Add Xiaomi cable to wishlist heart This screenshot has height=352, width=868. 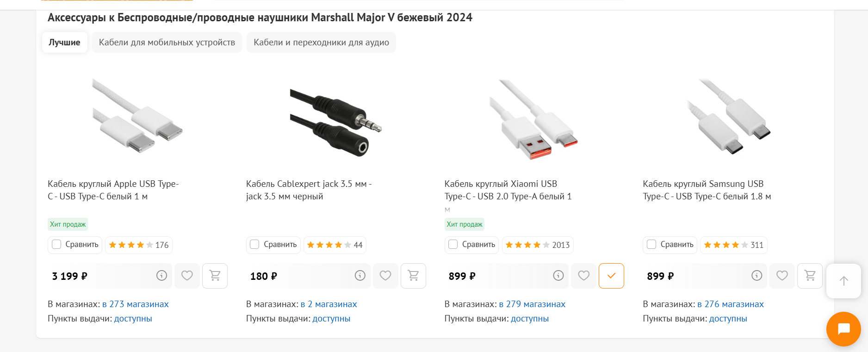click(583, 276)
